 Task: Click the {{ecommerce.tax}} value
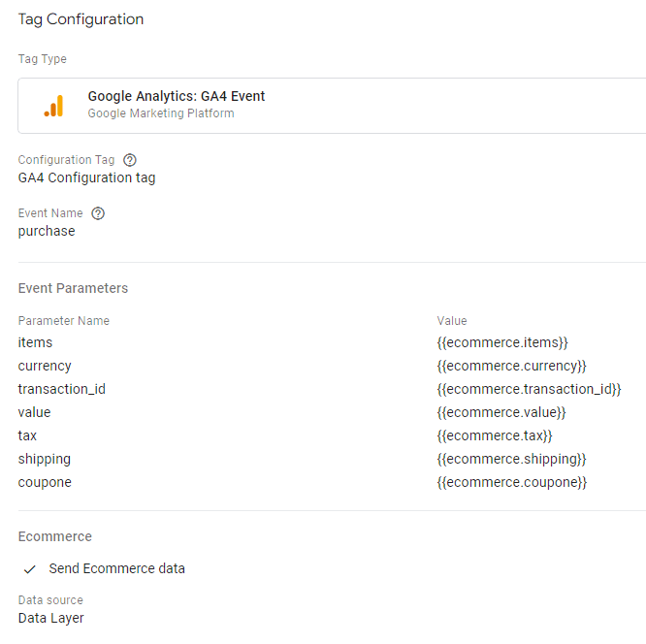click(495, 435)
